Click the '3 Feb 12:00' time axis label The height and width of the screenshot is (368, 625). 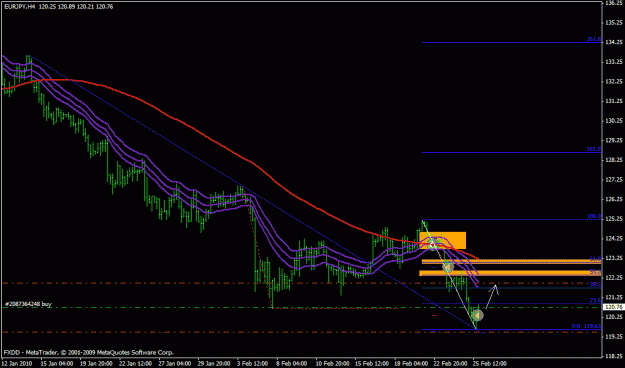(253, 364)
